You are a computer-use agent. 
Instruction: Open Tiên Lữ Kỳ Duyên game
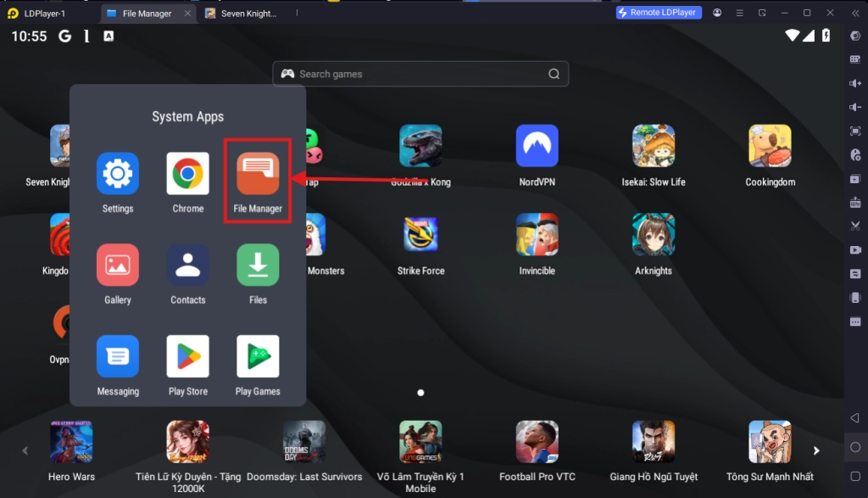(187, 441)
